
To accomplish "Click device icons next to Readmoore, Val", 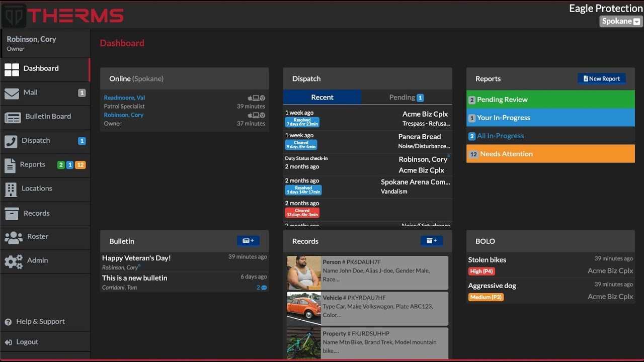I will tap(257, 98).
